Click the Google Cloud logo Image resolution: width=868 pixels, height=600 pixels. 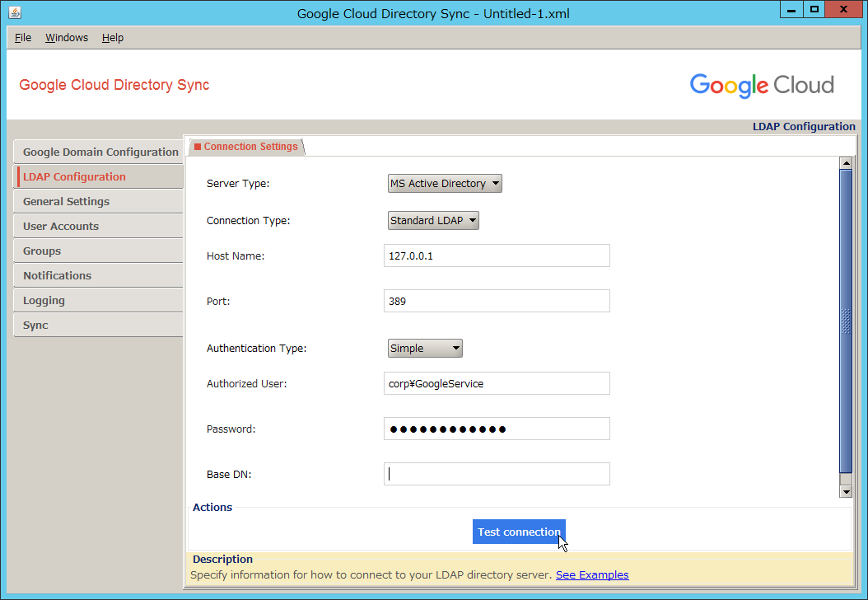pyautogui.click(x=762, y=86)
